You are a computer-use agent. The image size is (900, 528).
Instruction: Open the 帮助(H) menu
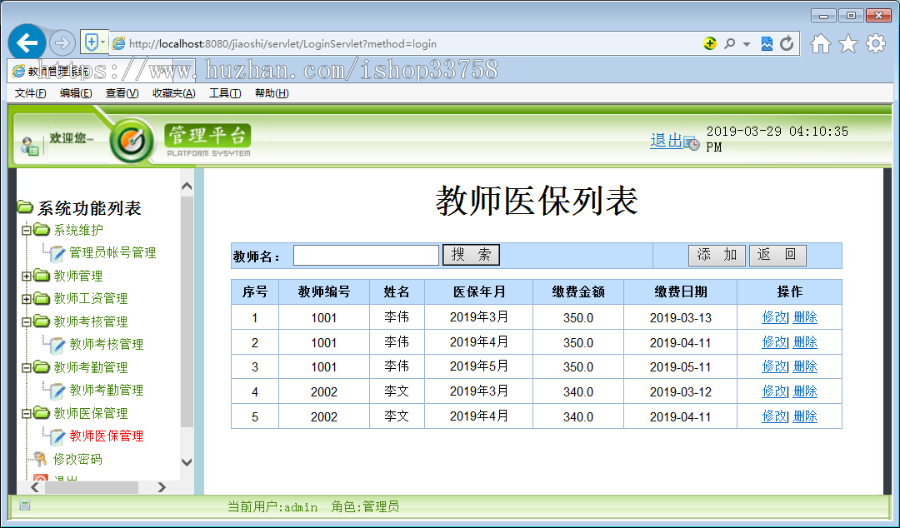[x=271, y=93]
